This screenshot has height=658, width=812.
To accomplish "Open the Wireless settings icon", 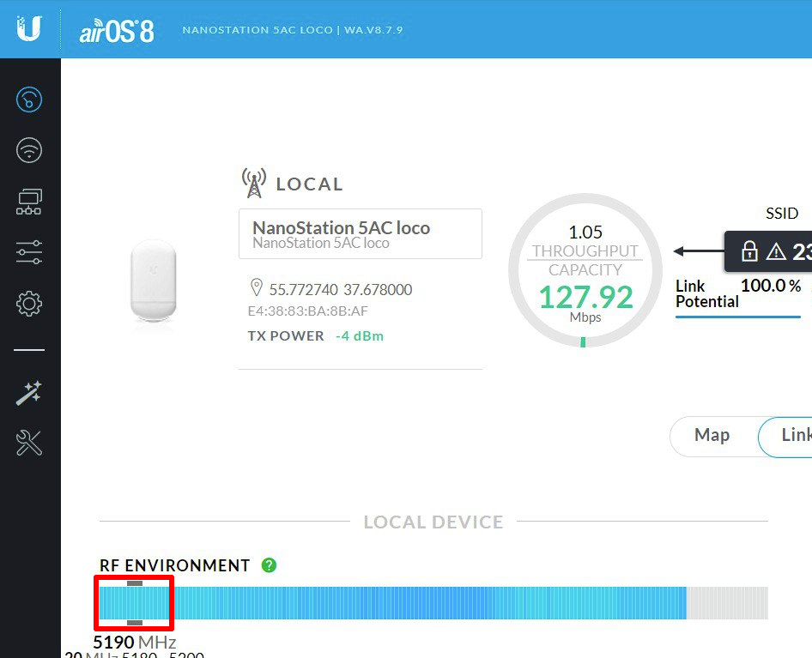I will pos(29,150).
